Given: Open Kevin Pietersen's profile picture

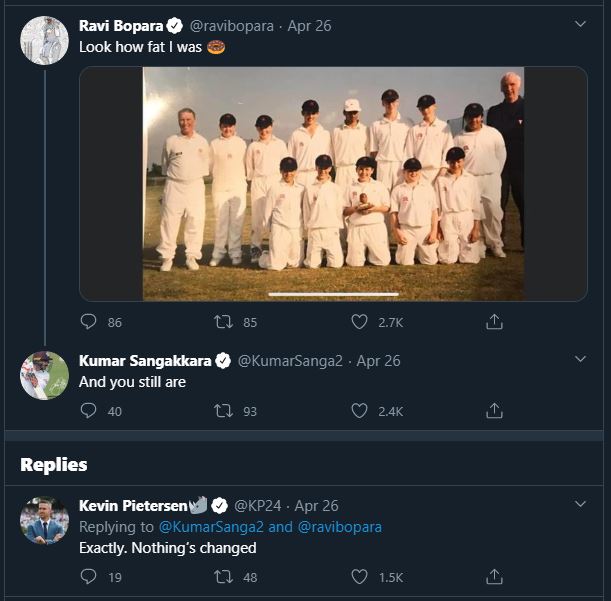Looking at the screenshot, I should pyautogui.click(x=45, y=520).
